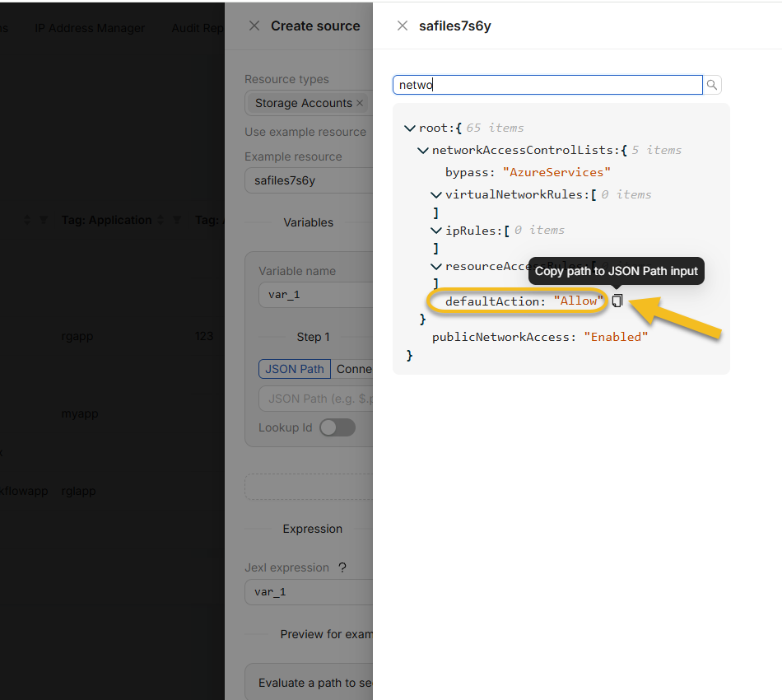
Task: Collapse the ipRules array
Action: pos(436,231)
